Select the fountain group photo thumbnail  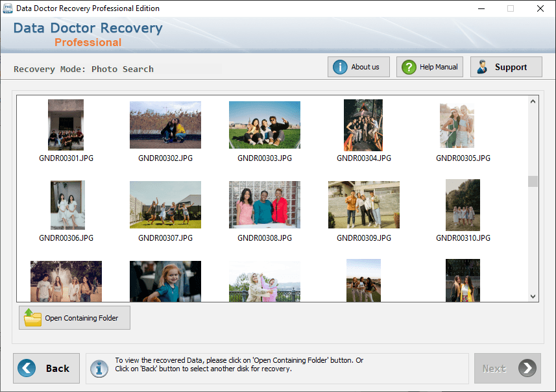pyautogui.click(x=66, y=281)
